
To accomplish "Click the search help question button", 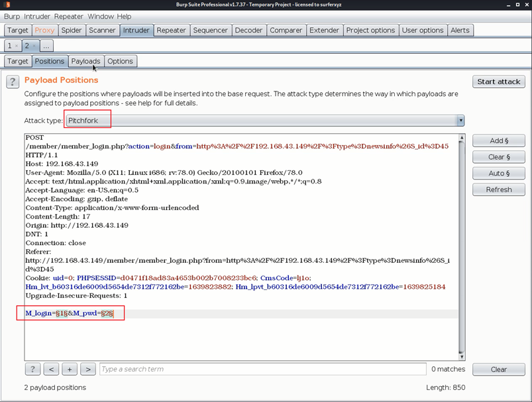I will click(32, 369).
